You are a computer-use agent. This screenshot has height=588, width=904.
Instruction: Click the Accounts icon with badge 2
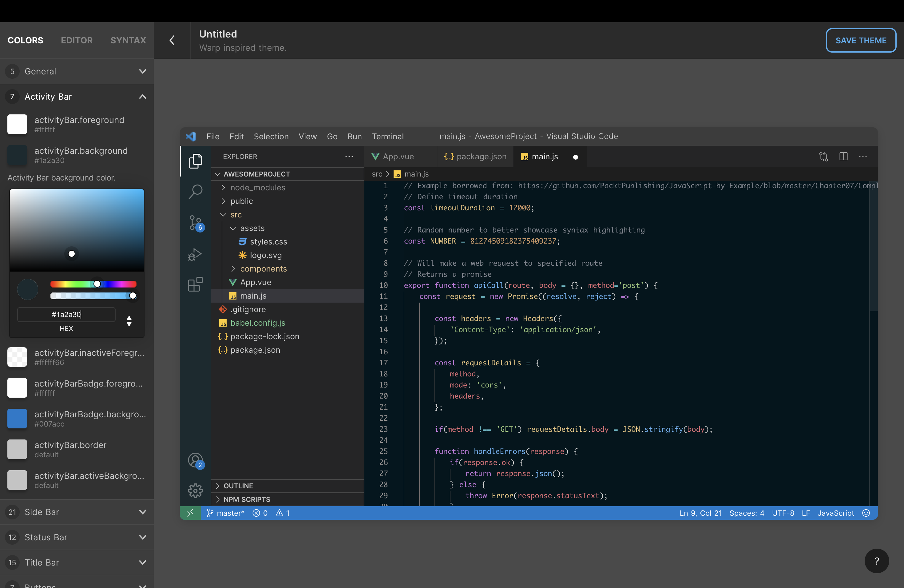pos(195,460)
